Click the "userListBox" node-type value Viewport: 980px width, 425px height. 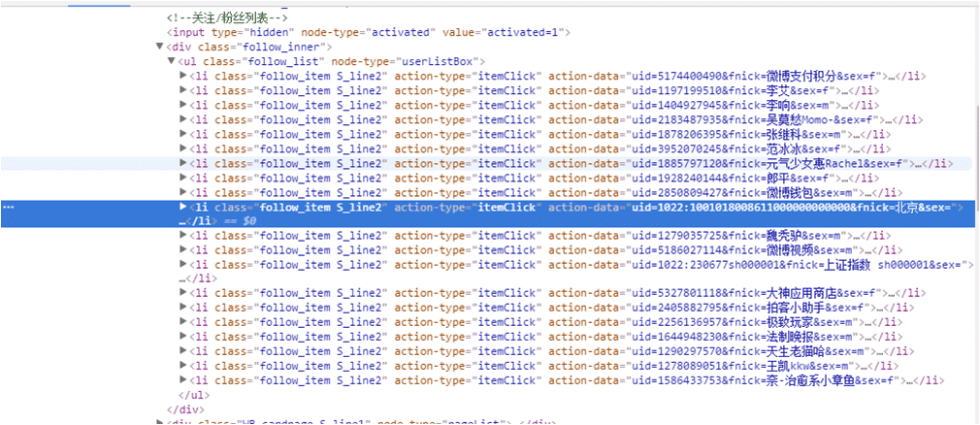click(437, 61)
